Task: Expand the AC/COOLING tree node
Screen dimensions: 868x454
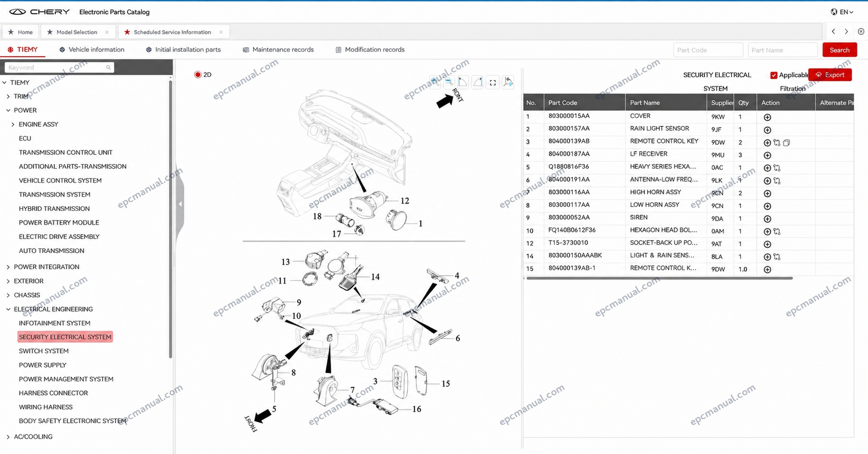Action: [8, 437]
